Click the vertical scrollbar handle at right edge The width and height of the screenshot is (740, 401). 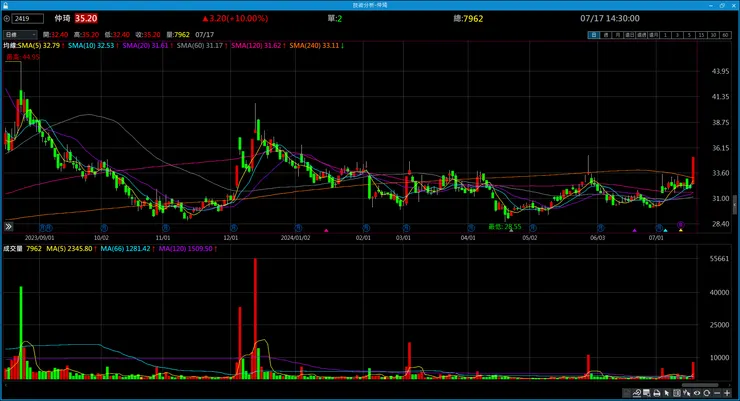734,204
